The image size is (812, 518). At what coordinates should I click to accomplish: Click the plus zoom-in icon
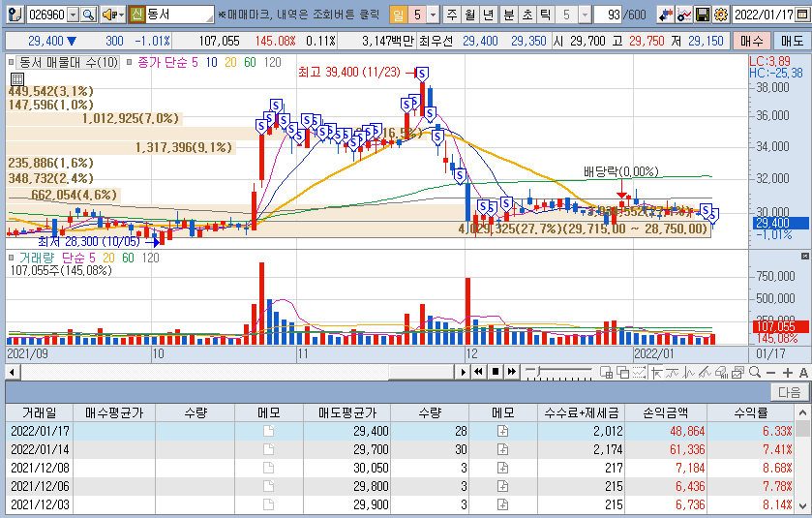[788, 373]
